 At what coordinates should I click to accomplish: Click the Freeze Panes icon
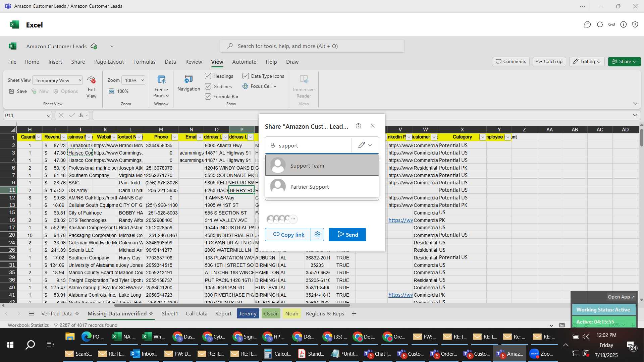161,79
